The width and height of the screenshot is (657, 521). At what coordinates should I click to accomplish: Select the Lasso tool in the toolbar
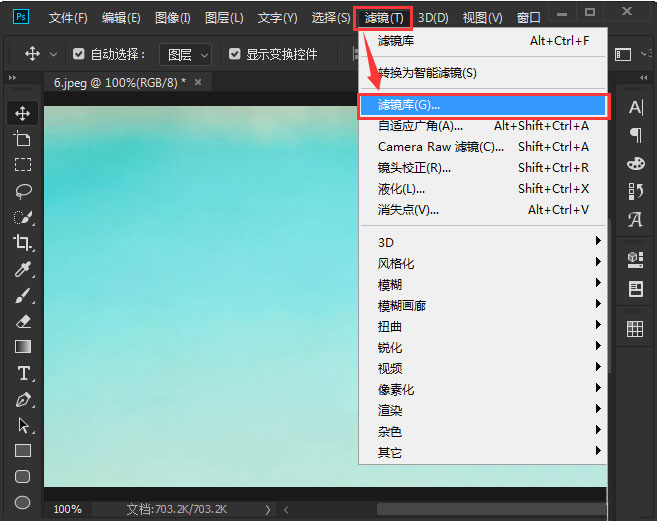click(22, 191)
